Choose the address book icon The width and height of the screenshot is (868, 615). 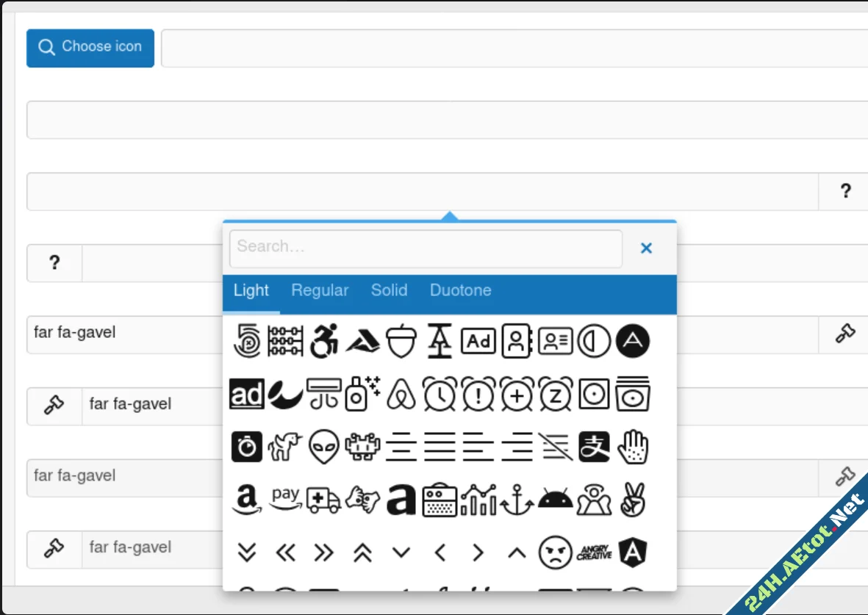click(517, 342)
